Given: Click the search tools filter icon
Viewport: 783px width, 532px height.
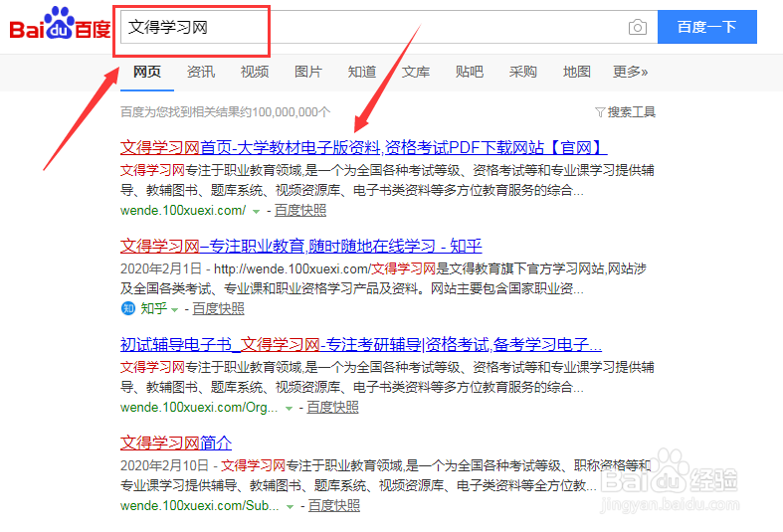Looking at the screenshot, I should (600, 112).
